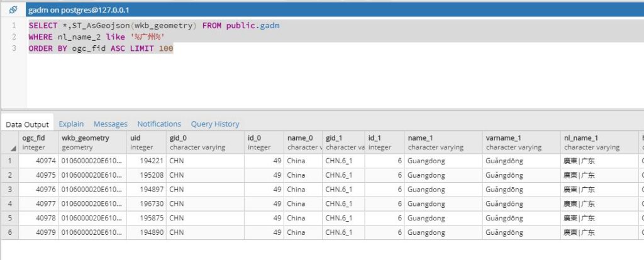Select row number 6 header
Image resolution: width=644 pixels, height=260 pixels.
(10, 232)
